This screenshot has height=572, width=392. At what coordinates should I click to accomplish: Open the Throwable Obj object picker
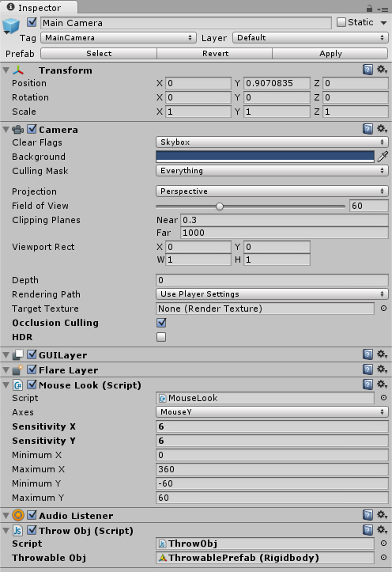click(x=383, y=558)
